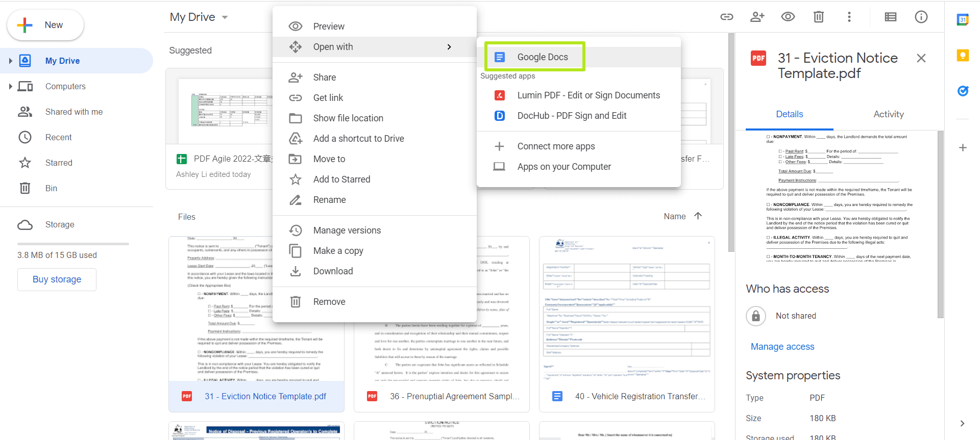Switch to list layout view icon
The width and height of the screenshot is (980, 440).
point(890,17)
